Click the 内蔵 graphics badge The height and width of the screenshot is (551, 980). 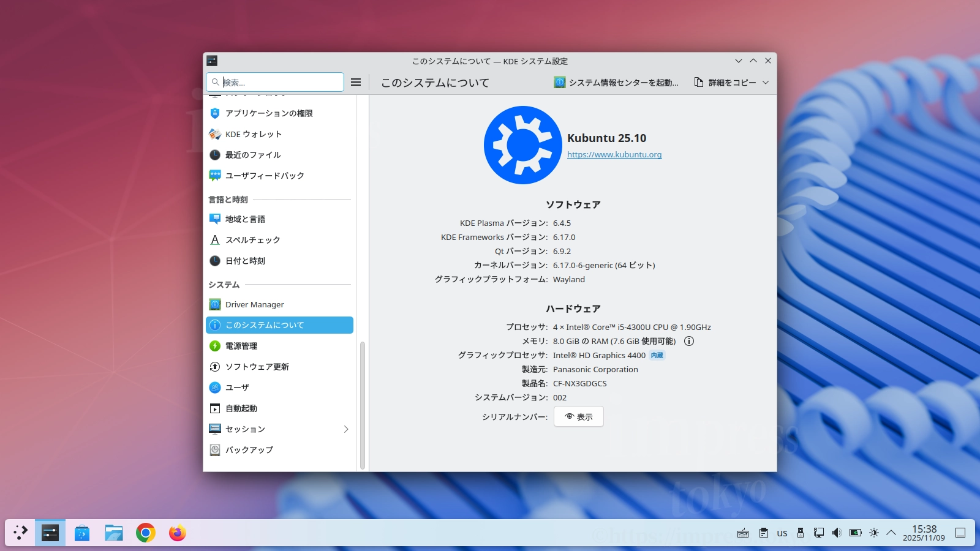(x=657, y=356)
